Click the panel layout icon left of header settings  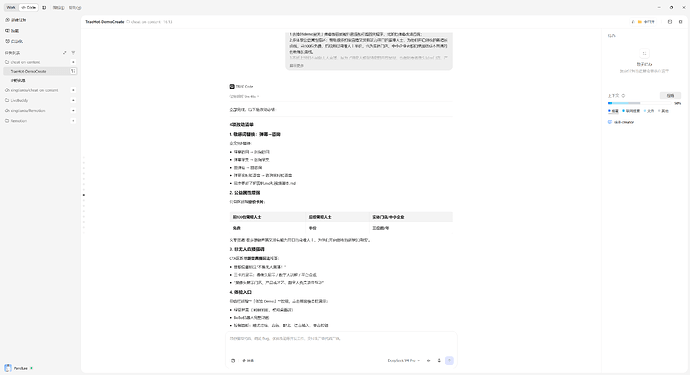tap(670, 22)
